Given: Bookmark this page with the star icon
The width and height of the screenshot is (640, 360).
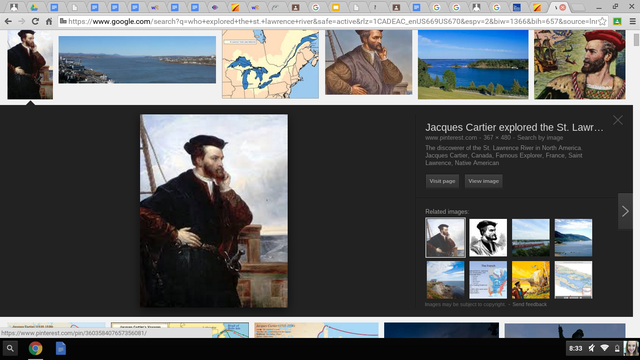Looking at the screenshot, I should tap(602, 21).
